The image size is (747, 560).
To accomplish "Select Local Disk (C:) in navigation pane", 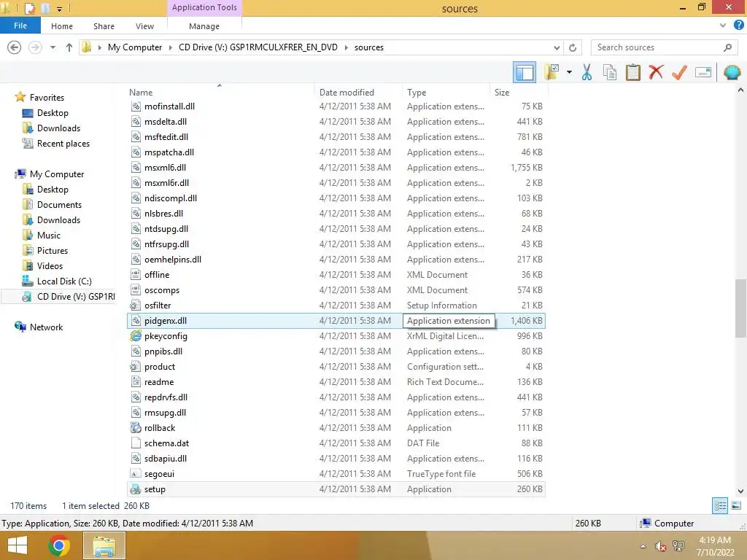I will click(64, 281).
